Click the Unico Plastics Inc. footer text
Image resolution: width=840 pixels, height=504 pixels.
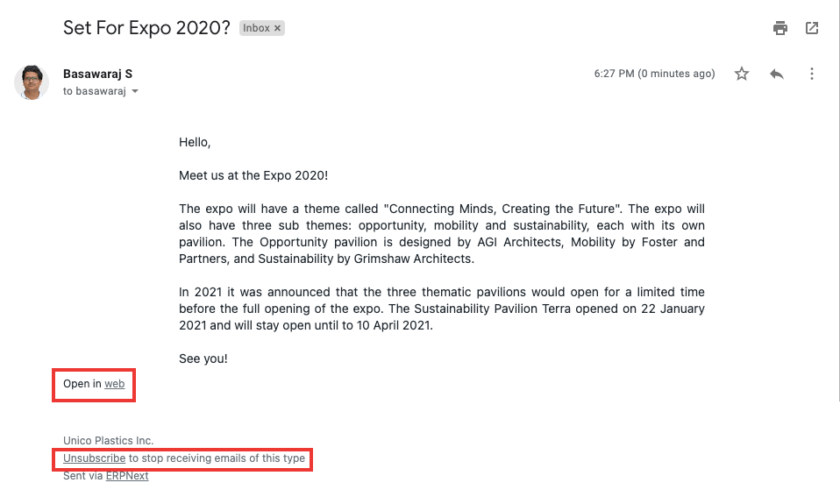pos(109,441)
